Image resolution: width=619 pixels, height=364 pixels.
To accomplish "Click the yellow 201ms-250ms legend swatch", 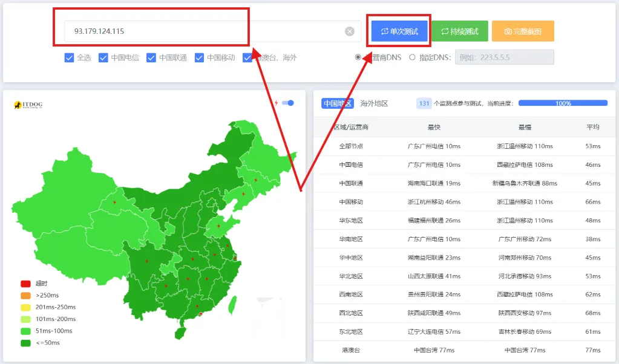I will 25,307.
